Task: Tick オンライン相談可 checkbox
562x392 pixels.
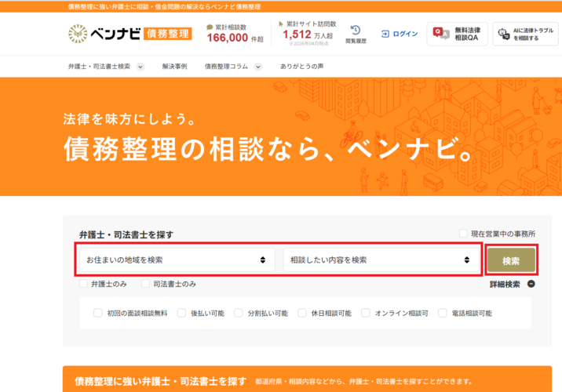Action: pyautogui.click(x=366, y=313)
